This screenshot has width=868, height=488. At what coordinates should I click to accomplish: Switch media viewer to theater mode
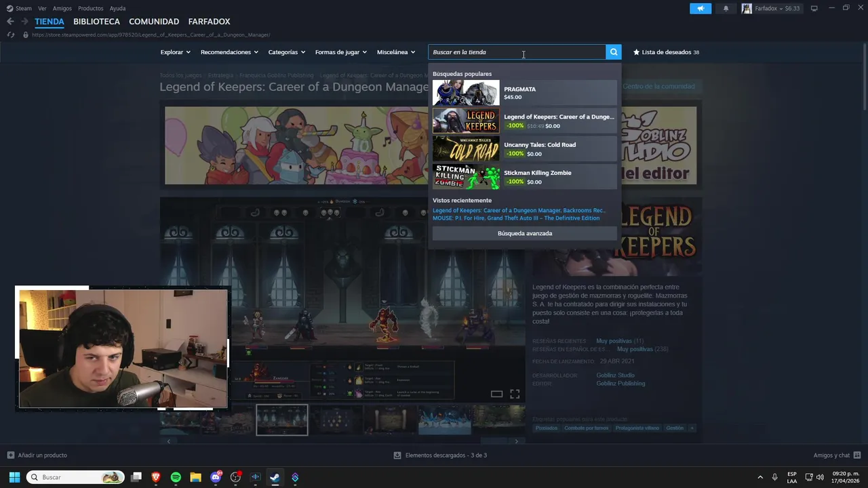496,394
